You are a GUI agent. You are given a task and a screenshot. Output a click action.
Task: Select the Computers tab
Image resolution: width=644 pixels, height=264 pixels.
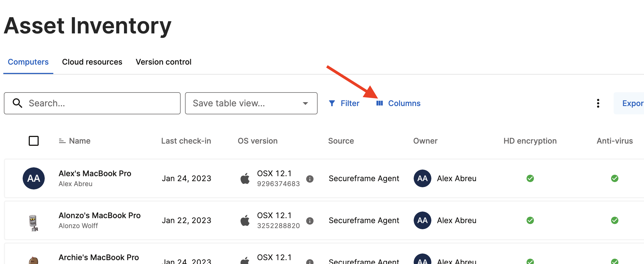coord(28,62)
